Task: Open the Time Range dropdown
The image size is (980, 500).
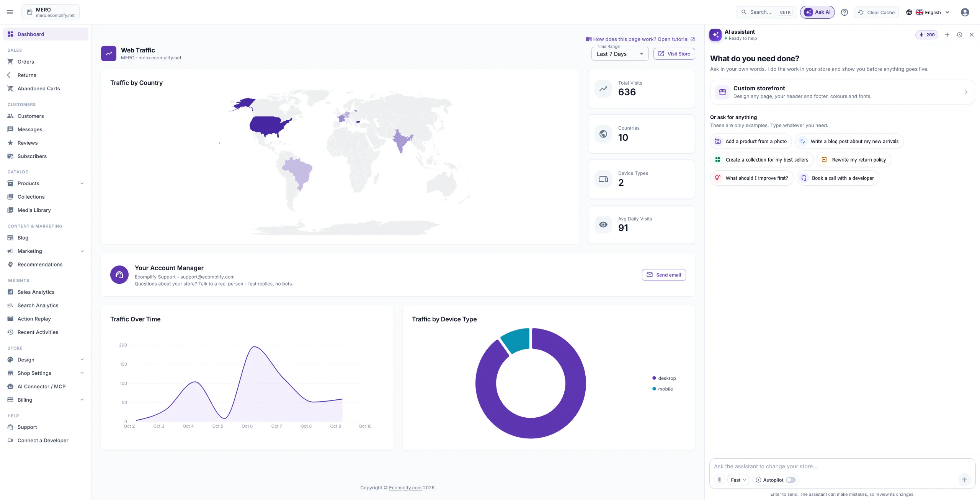Action: click(620, 54)
